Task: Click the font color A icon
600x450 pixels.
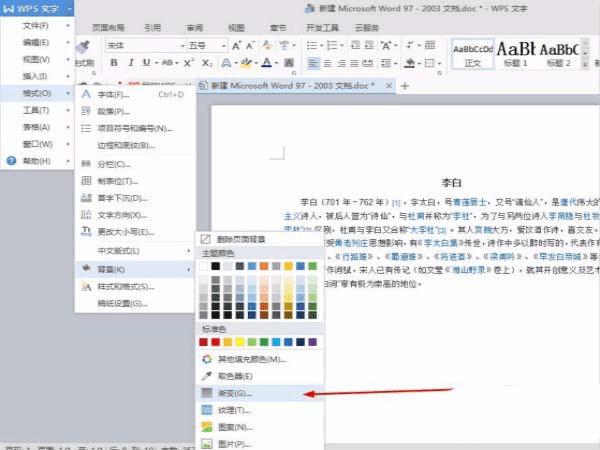Action: point(267,63)
